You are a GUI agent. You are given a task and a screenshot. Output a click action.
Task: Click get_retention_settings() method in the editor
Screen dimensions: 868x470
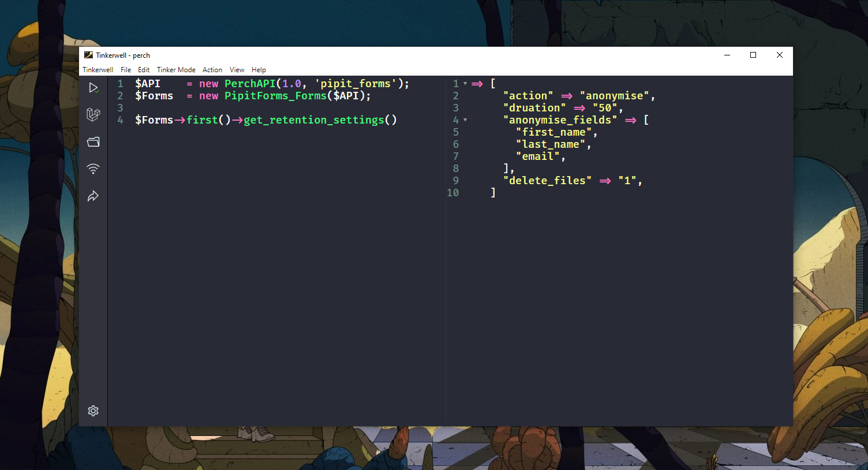(x=320, y=120)
